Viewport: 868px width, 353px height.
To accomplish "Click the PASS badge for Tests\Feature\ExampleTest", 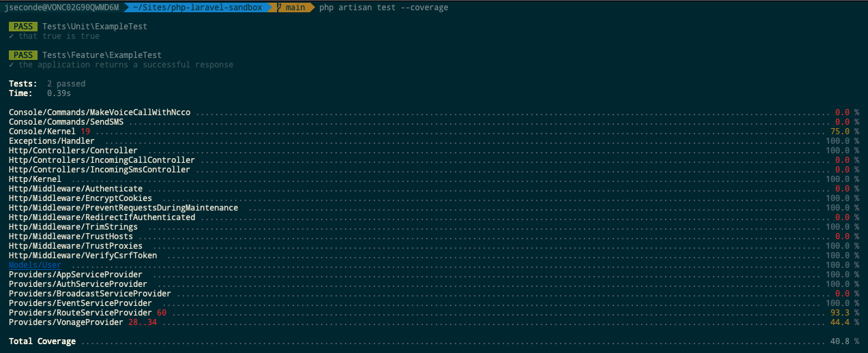I will [x=23, y=55].
